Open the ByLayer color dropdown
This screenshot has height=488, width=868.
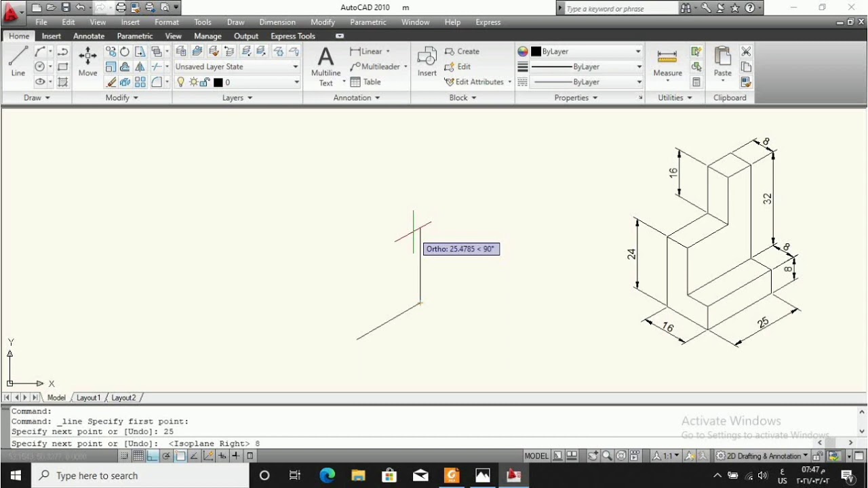coord(586,52)
